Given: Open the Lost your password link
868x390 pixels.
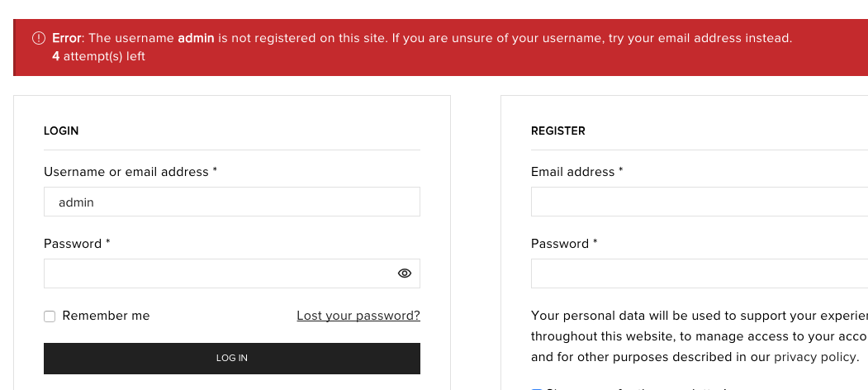Looking at the screenshot, I should [358, 316].
